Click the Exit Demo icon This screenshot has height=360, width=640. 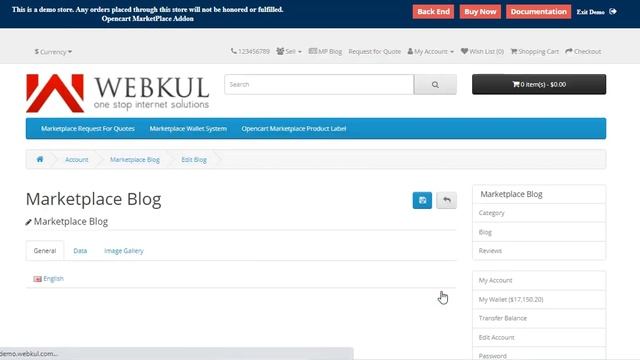(613, 11)
